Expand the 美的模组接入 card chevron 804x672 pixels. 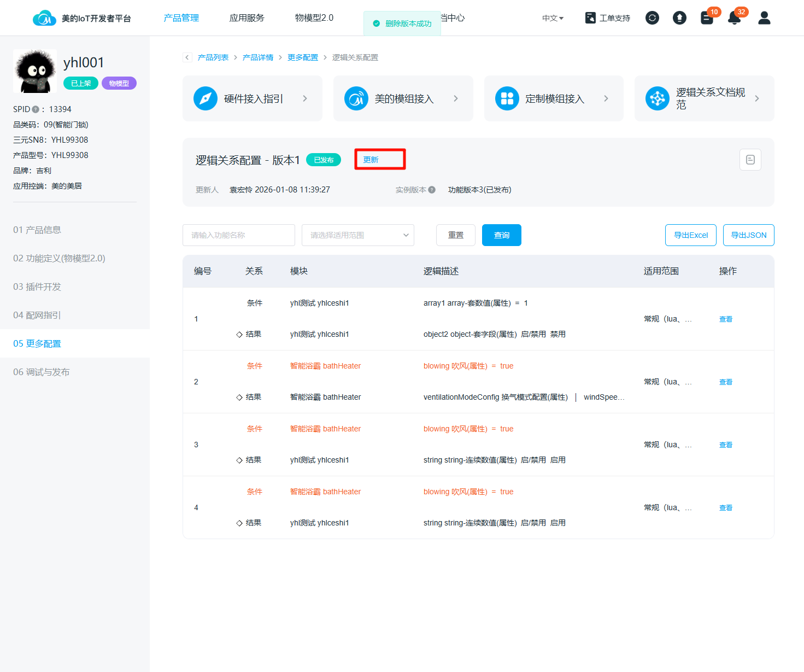(456, 98)
